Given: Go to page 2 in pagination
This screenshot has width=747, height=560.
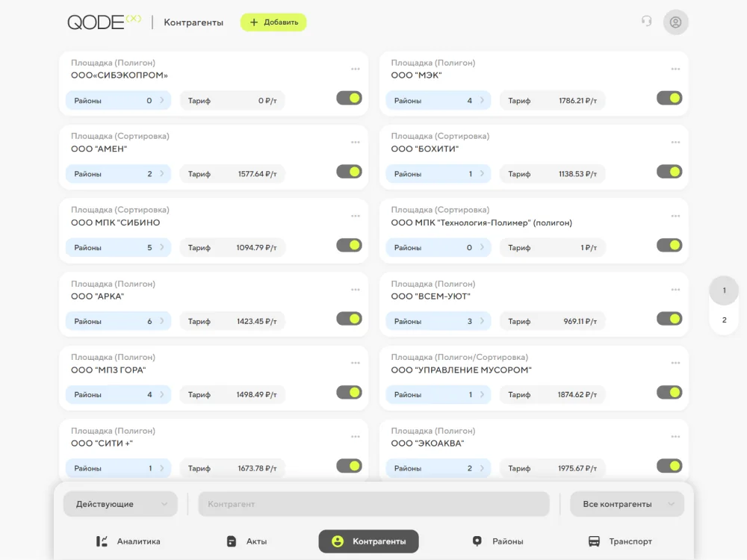Looking at the screenshot, I should [x=724, y=320].
